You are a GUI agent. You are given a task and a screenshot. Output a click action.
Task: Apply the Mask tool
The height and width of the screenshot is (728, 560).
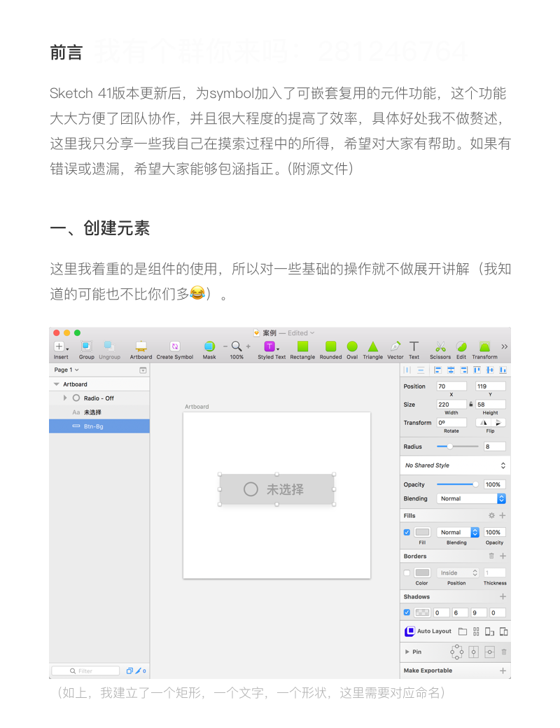pos(209,346)
